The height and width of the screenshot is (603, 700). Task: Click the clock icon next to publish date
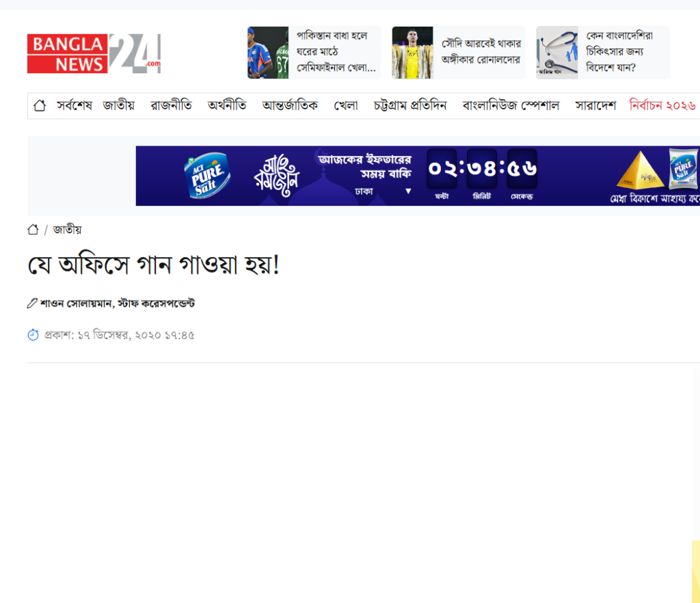click(x=33, y=335)
